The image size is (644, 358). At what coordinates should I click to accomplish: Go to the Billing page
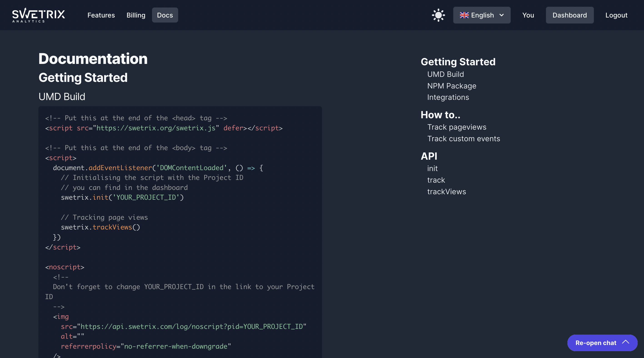(136, 15)
